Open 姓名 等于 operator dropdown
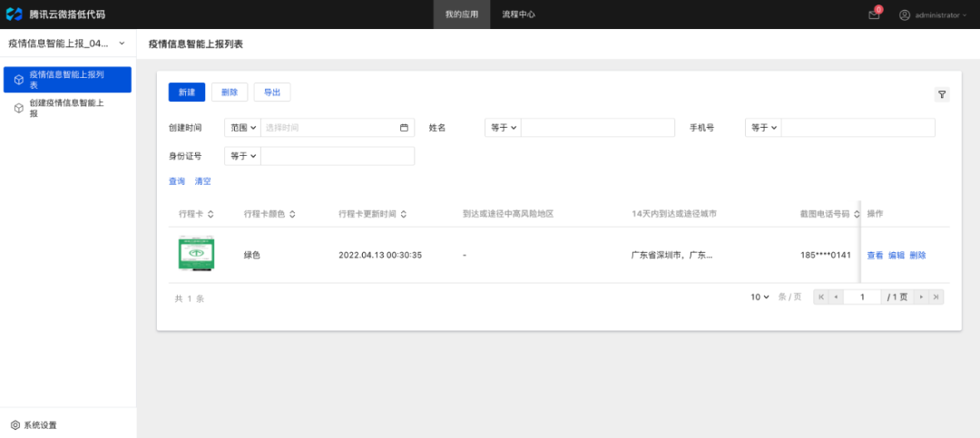The width and height of the screenshot is (980, 438). click(503, 128)
